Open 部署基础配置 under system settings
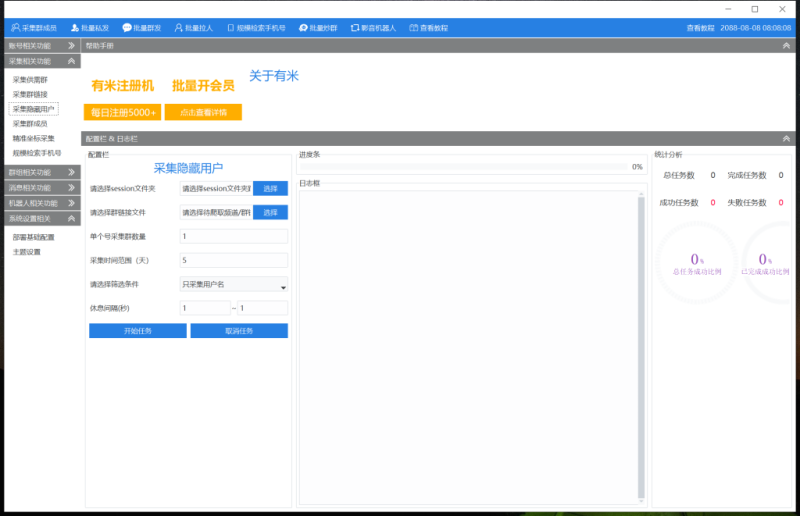The height and width of the screenshot is (516, 800). (34, 237)
